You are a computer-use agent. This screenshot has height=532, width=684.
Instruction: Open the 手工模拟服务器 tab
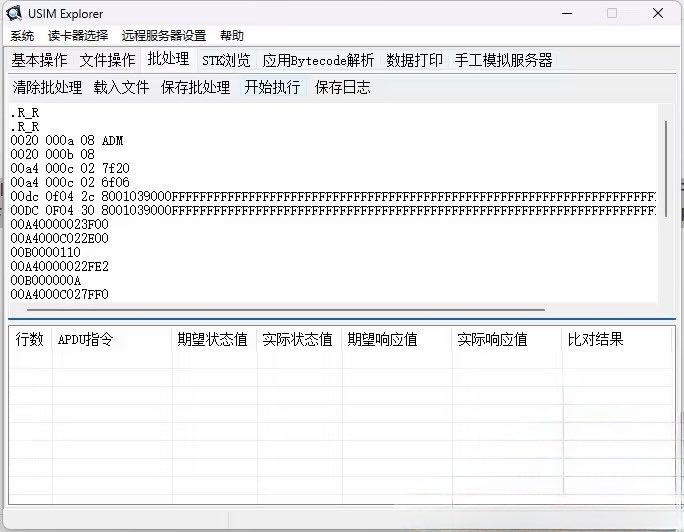(x=503, y=60)
